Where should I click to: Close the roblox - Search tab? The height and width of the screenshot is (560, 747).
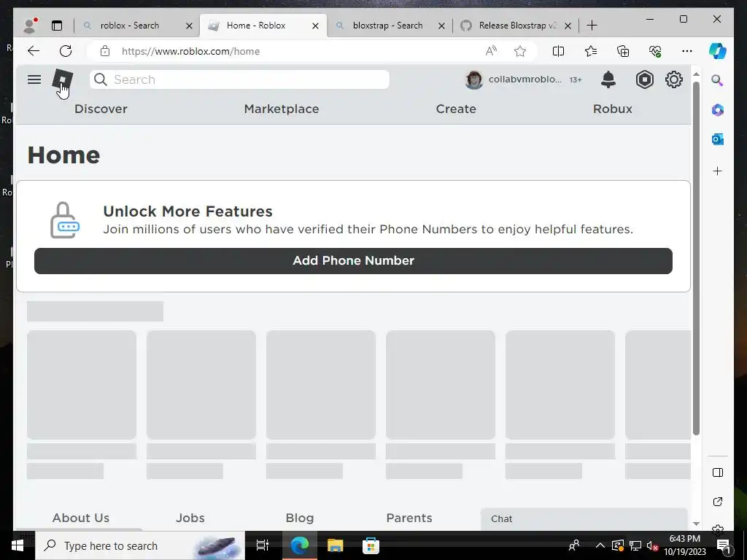189,26
